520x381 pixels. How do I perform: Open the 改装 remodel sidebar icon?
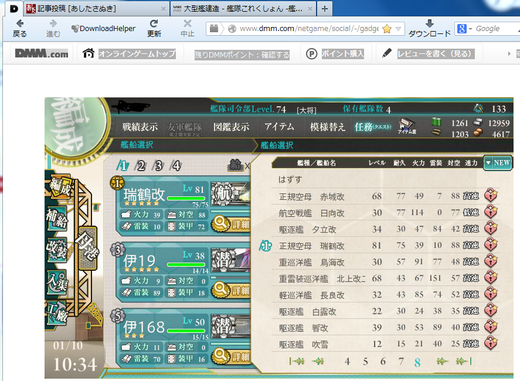tap(57, 249)
